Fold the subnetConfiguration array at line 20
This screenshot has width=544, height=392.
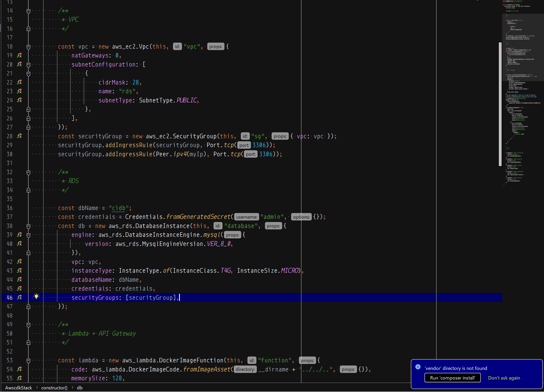pos(29,65)
